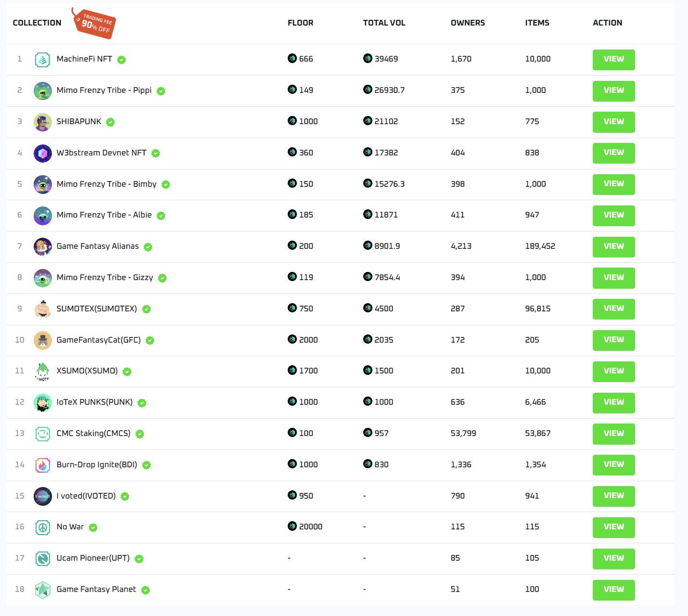Click the IoTeX PUNKS pixel avatar
Screen dimensions: 688x616
click(43, 402)
